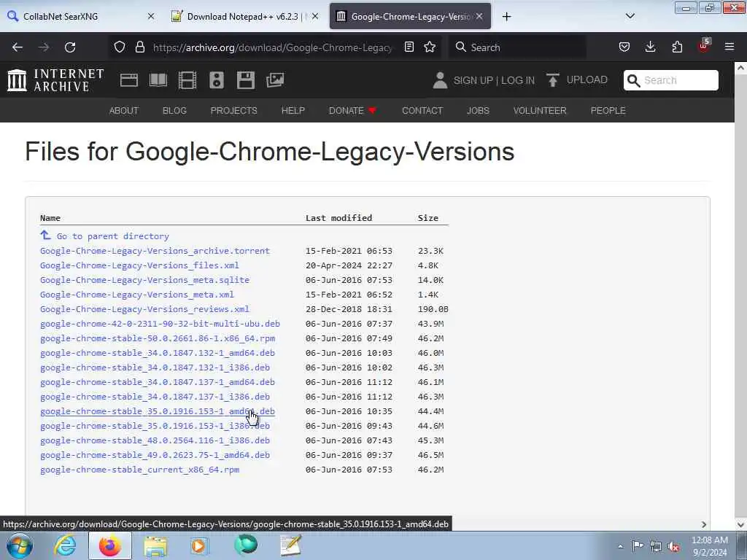This screenshot has width=747, height=560.
Task: Open the DONATE menu item
Action: point(352,111)
